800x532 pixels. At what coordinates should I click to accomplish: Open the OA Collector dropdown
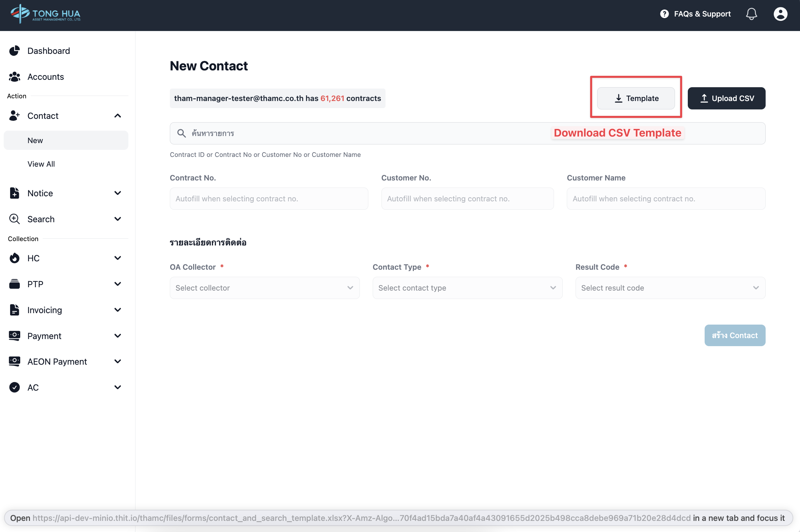click(x=265, y=288)
